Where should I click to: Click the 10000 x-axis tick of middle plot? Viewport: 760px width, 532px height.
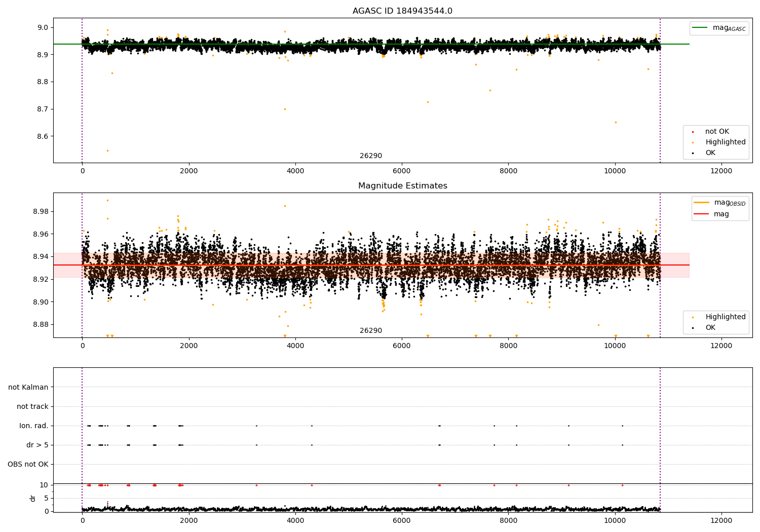tap(615, 346)
